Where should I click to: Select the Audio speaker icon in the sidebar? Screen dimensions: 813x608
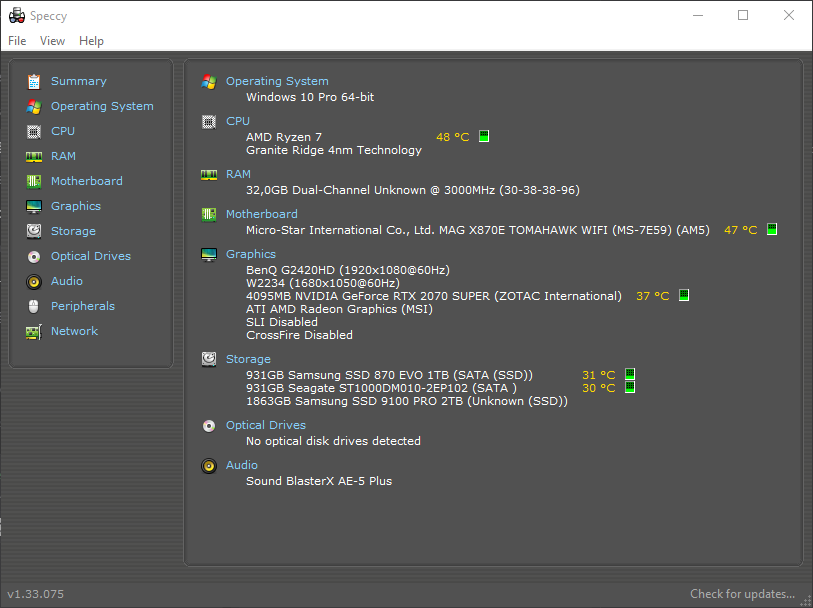coord(34,281)
